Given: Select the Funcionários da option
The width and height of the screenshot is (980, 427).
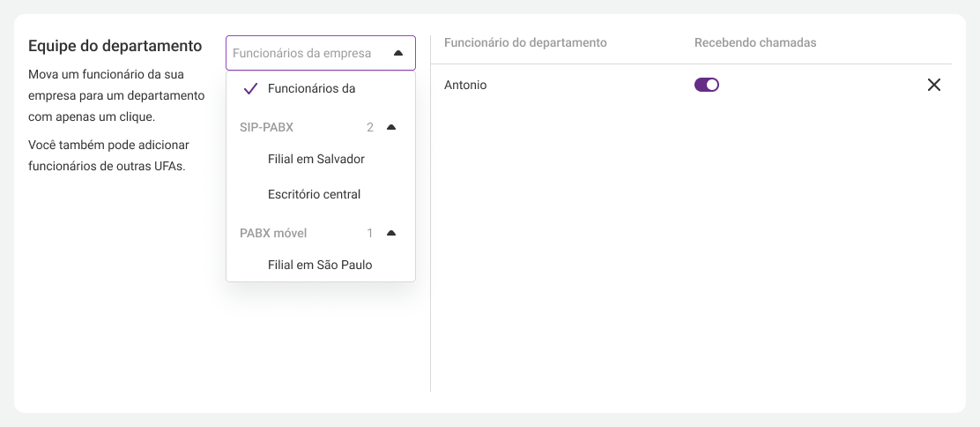Looking at the screenshot, I should (x=321, y=89).
